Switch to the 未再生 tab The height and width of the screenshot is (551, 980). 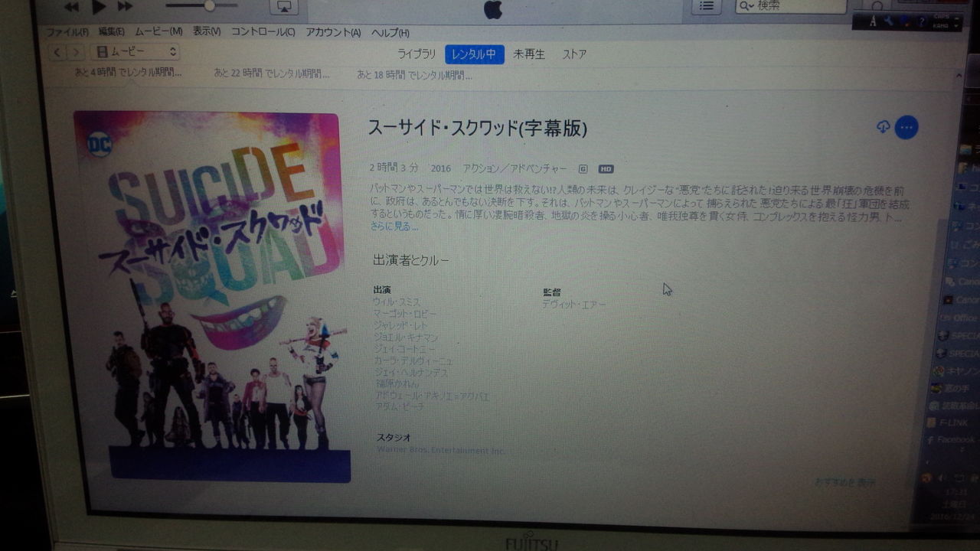tap(529, 54)
